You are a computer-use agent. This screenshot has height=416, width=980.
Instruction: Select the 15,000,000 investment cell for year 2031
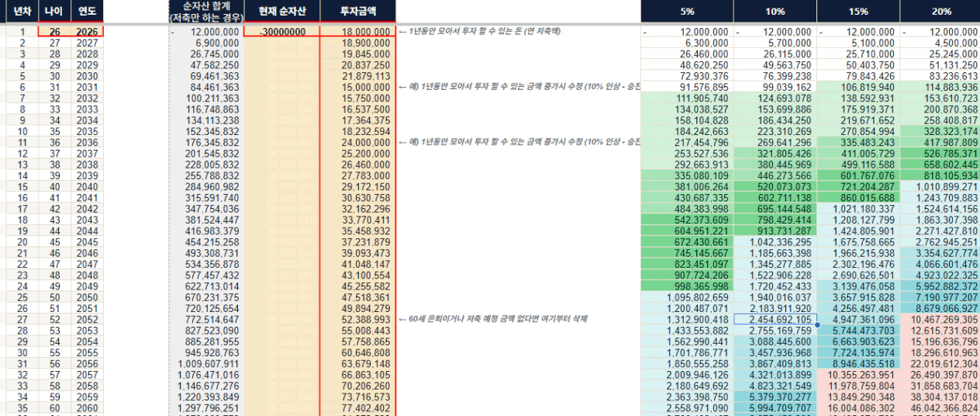click(x=357, y=87)
